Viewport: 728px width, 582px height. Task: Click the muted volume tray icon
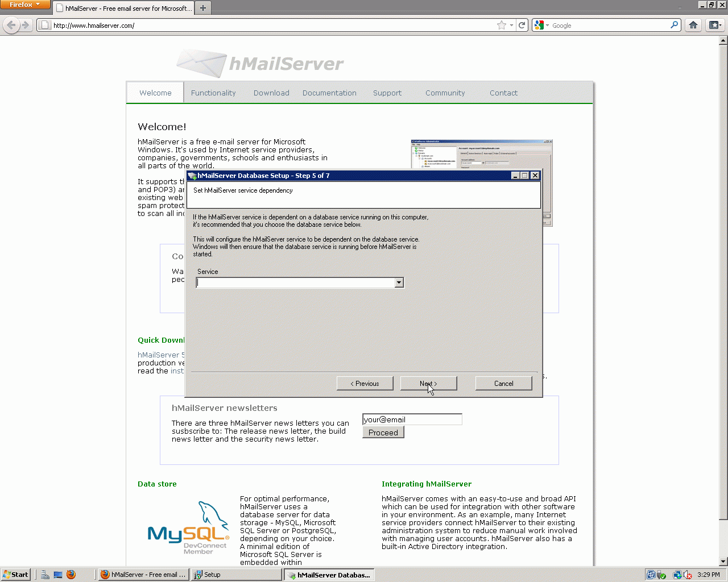[688, 575]
